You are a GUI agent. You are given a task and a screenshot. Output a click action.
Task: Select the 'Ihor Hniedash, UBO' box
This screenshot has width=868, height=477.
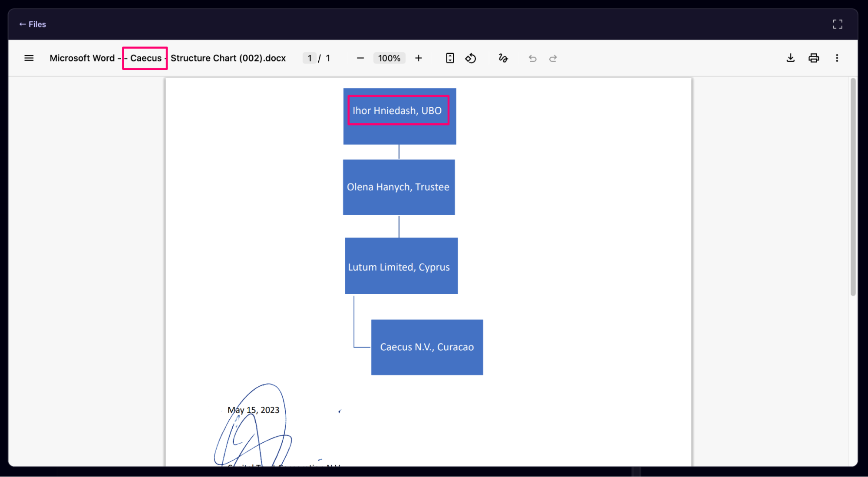coord(399,116)
